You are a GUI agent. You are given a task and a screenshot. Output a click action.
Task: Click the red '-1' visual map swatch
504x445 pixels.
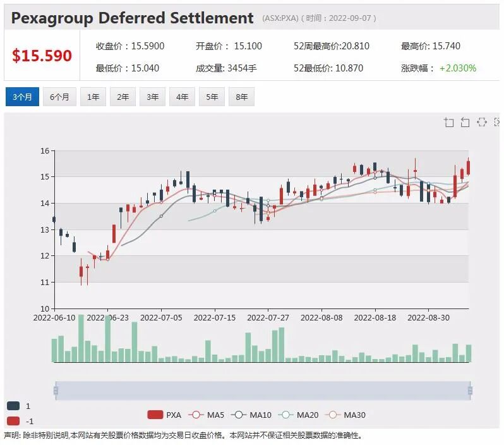point(13,421)
